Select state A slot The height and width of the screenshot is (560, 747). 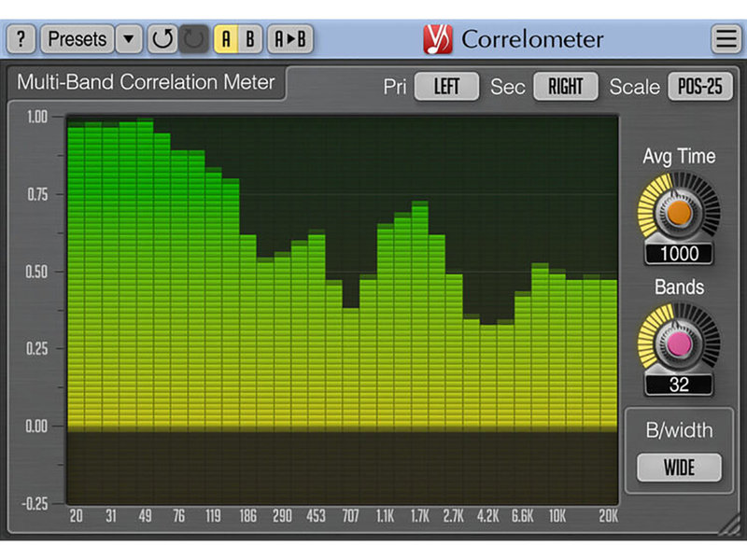coord(226,39)
